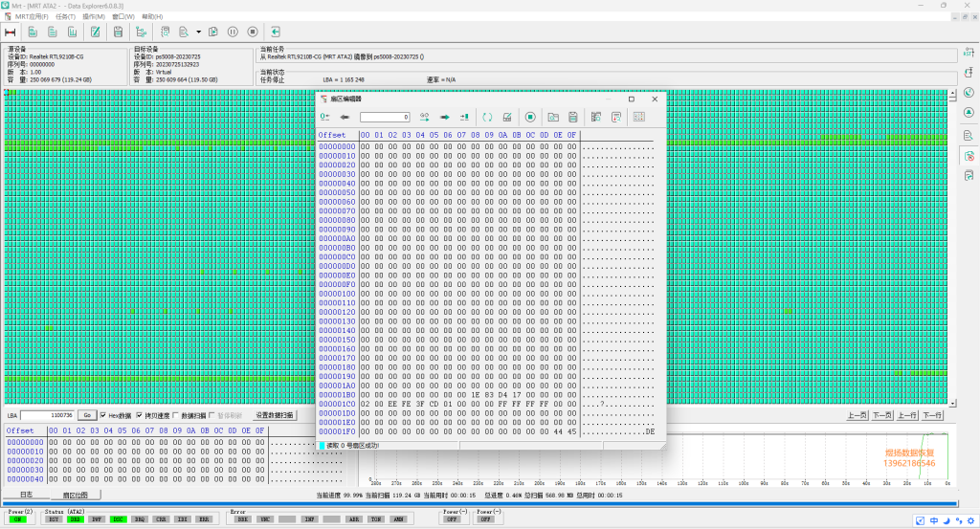Open the 帮助(H) menu
980x529 pixels.
pyautogui.click(x=152, y=17)
